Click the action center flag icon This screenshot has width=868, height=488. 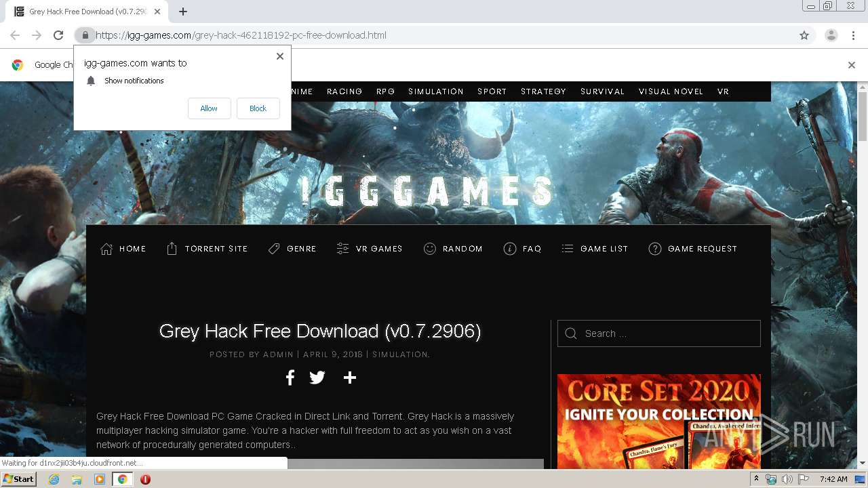click(x=802, y=479)
